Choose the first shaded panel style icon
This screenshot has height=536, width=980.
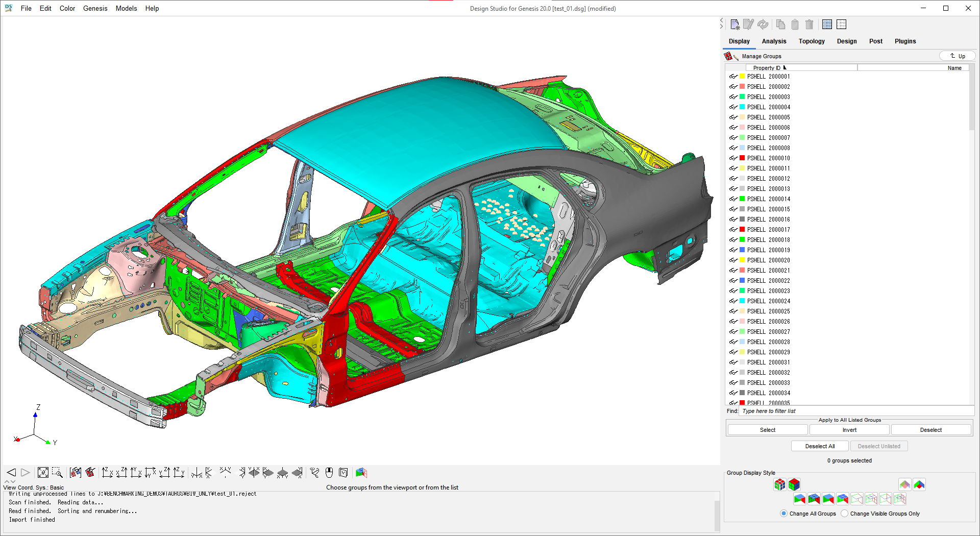click(x=800, y=499)
